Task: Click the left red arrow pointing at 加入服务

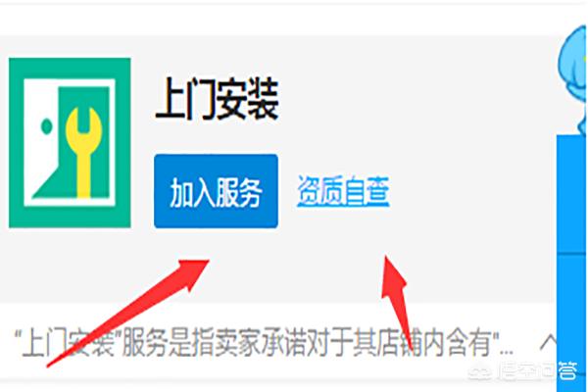Action: pyautogui.click(x=127, y=314)
